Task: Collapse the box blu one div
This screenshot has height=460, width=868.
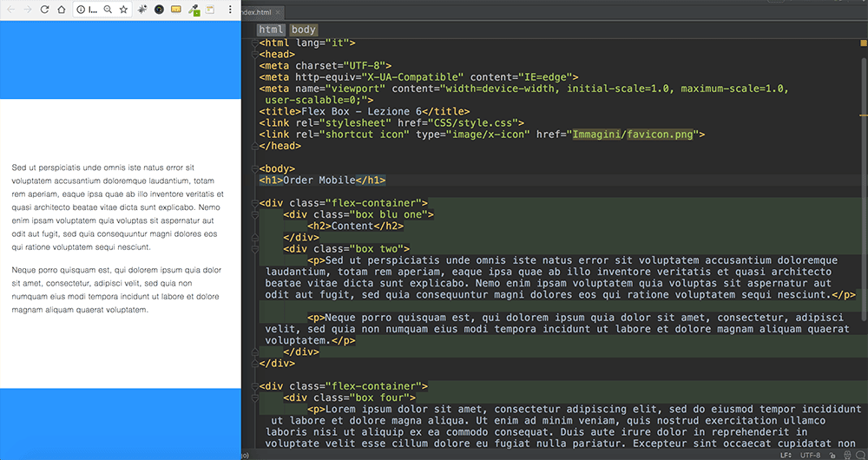Action: 255,214
